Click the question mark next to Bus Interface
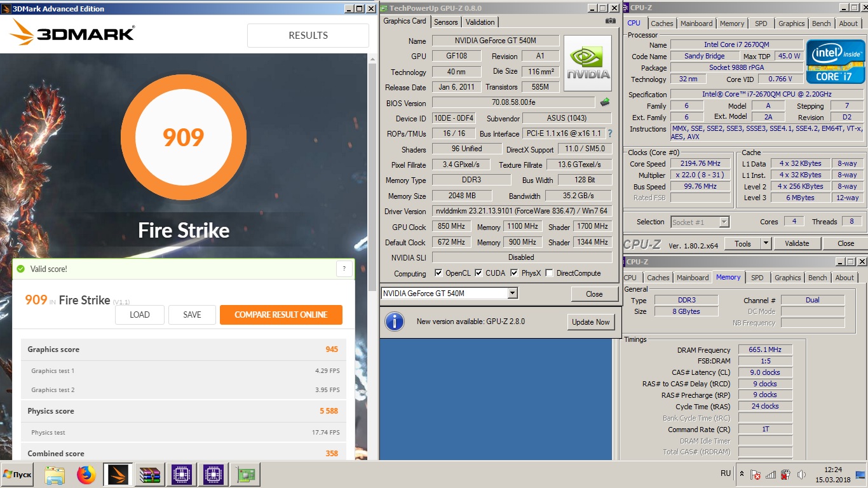 click(x=610, y=133)
